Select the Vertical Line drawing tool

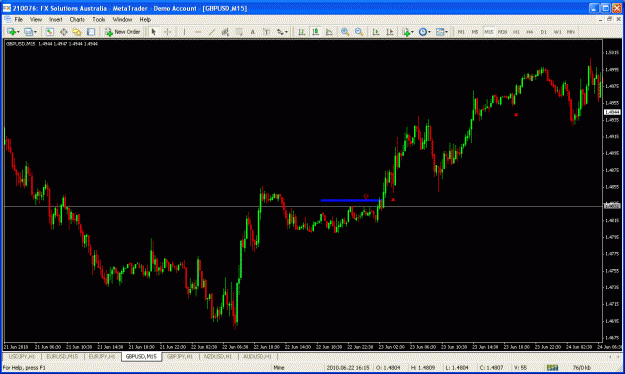coord(184,32)
